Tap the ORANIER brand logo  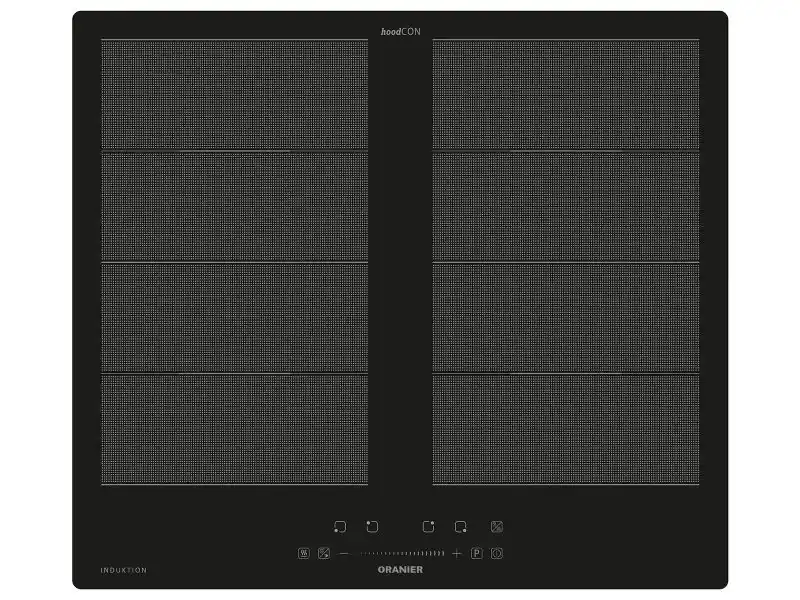coord(400,569)
